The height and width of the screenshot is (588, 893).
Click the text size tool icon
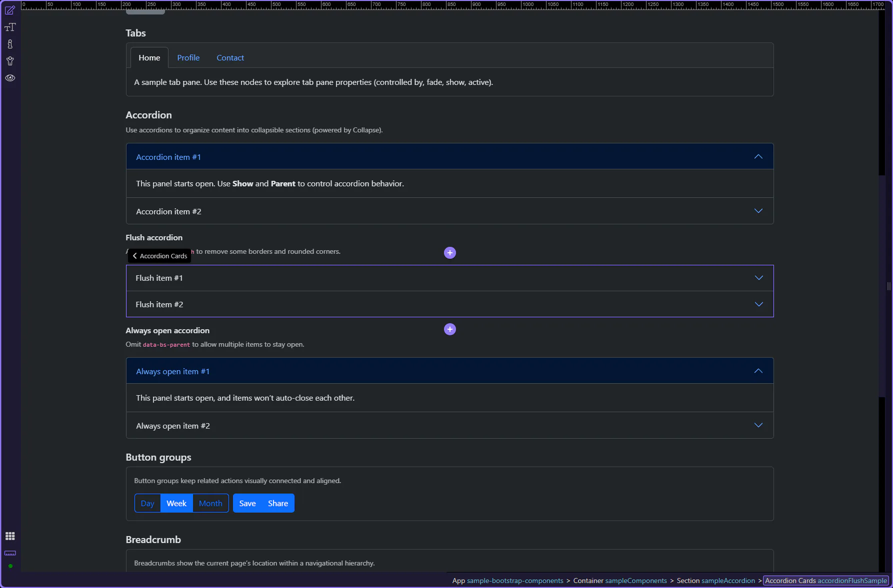click(10, 27)
